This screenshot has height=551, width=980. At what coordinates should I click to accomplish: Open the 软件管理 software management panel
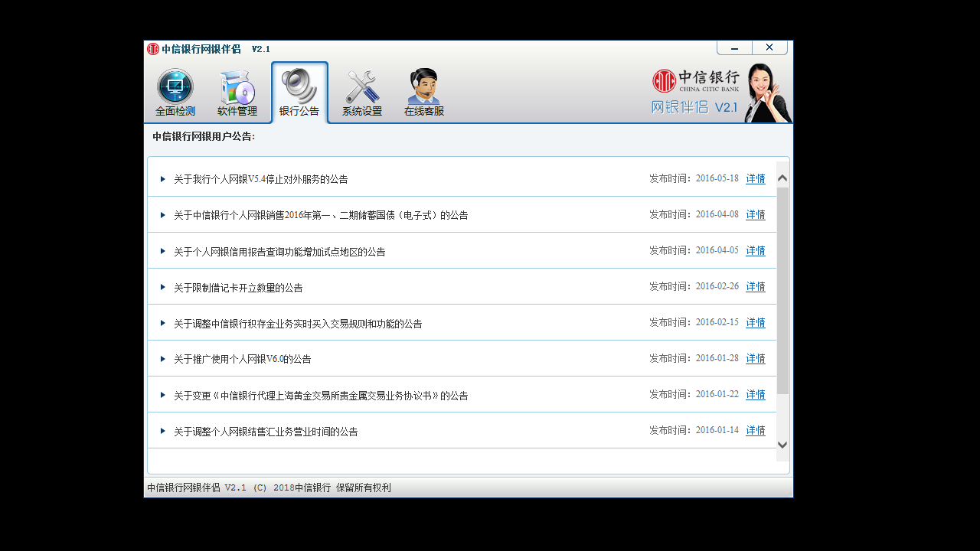point(237,92)
